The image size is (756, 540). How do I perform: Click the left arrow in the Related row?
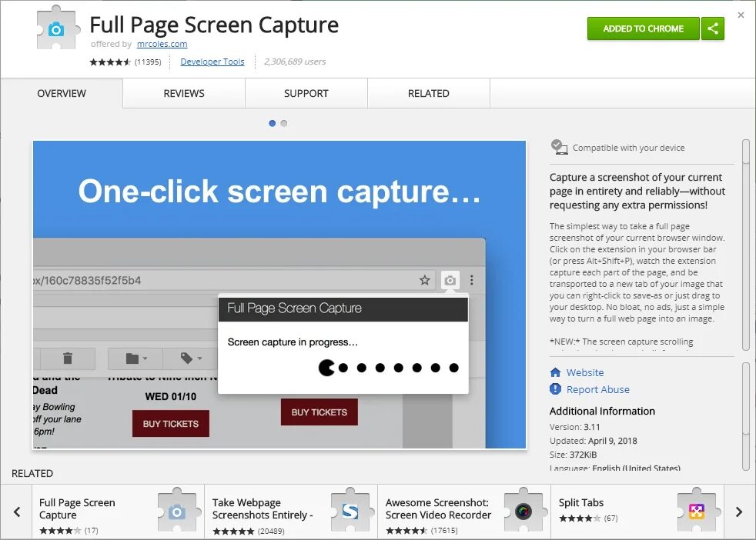[x=16, y=510]
